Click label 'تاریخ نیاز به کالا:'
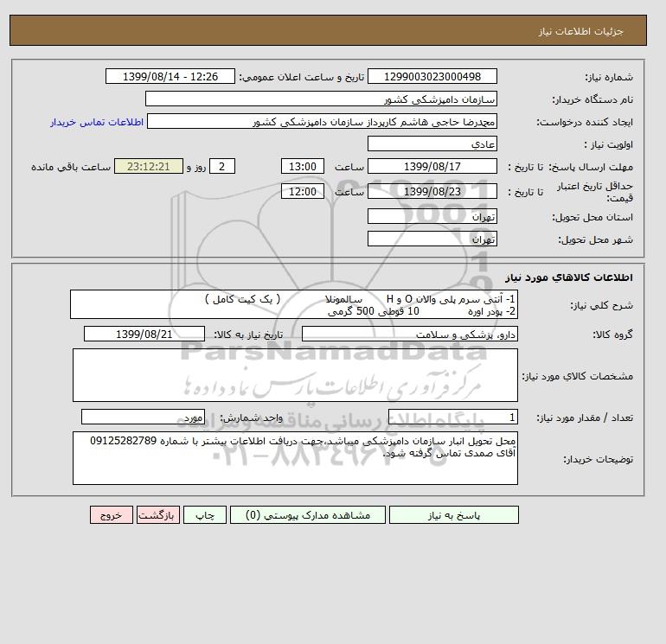The width and height of the screenshot is (666, 644). click(248, 335)
